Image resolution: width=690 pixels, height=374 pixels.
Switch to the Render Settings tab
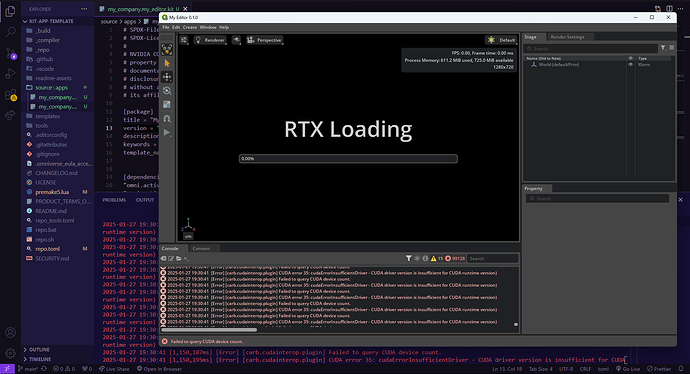coord(567,37)
